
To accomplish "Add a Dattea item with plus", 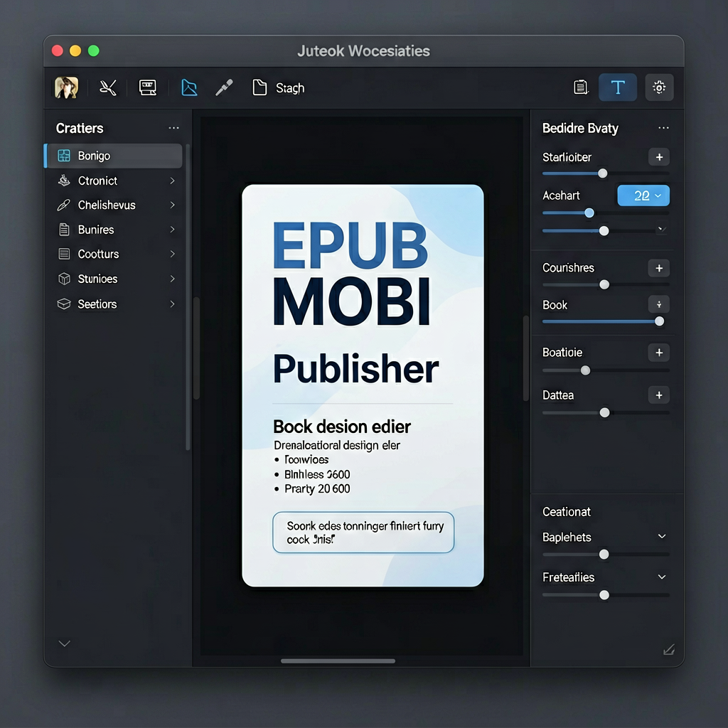I will pos(659,395).
